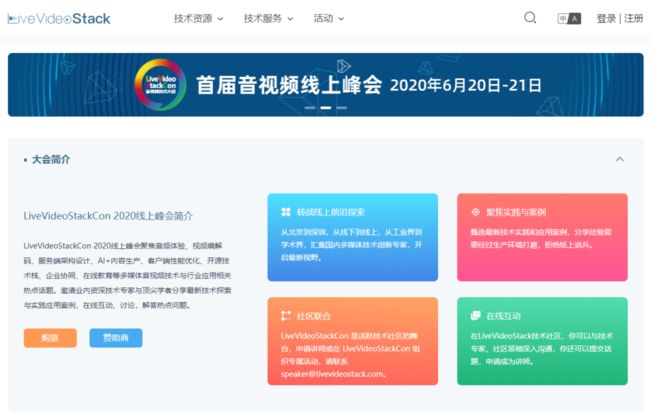Click the LiveVideoStack logo

[59, 19]
